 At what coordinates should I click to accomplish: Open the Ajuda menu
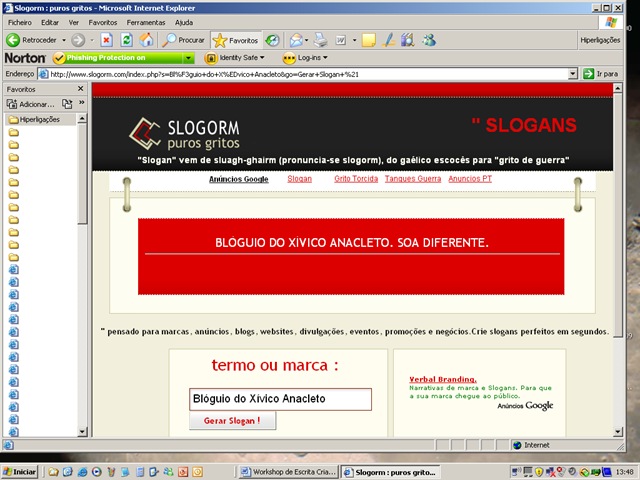pos(184,22)
